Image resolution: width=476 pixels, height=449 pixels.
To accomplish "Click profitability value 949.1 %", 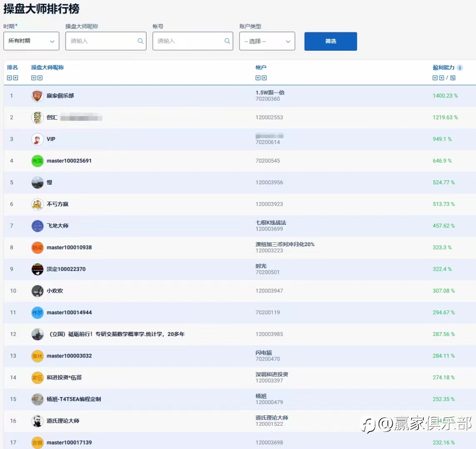I will (442, 139).
